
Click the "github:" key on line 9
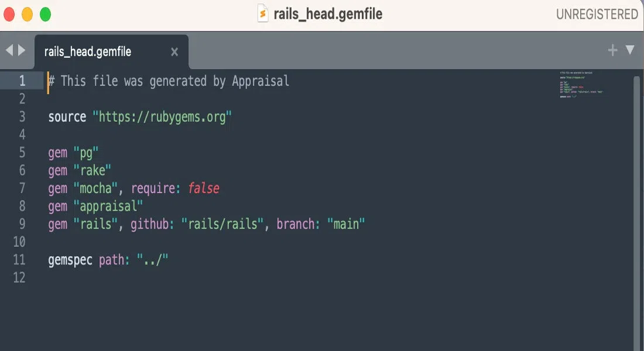(152, 224)
